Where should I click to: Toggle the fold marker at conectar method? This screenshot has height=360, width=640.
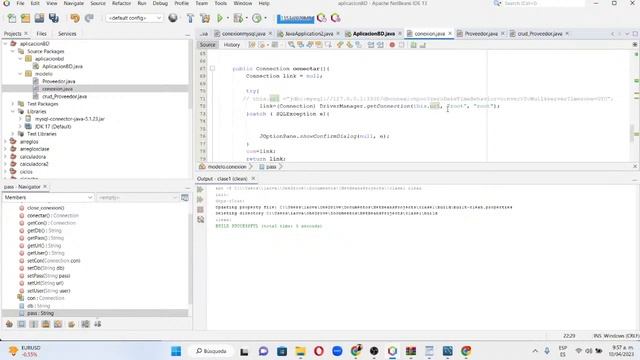[212, 69]
